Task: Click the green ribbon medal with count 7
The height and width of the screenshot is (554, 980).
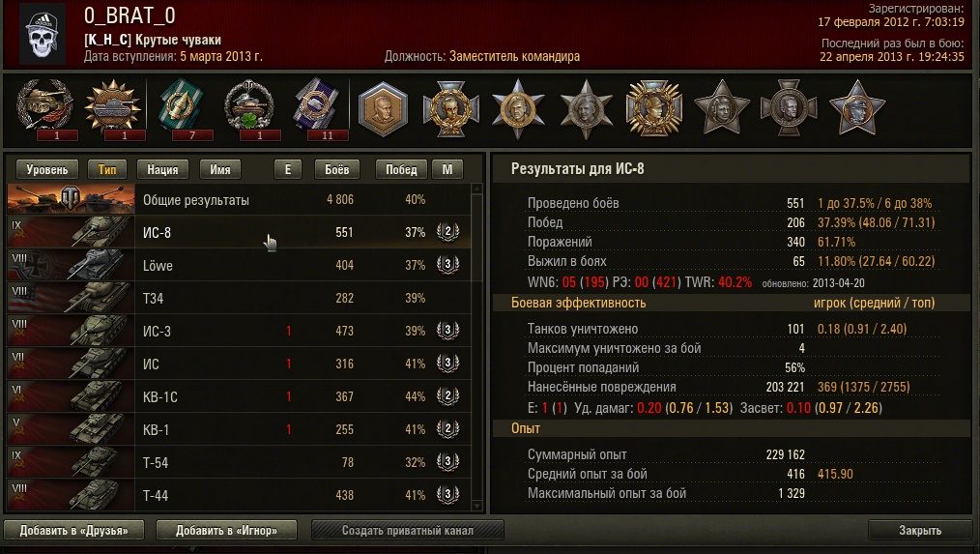Action: 180,106
